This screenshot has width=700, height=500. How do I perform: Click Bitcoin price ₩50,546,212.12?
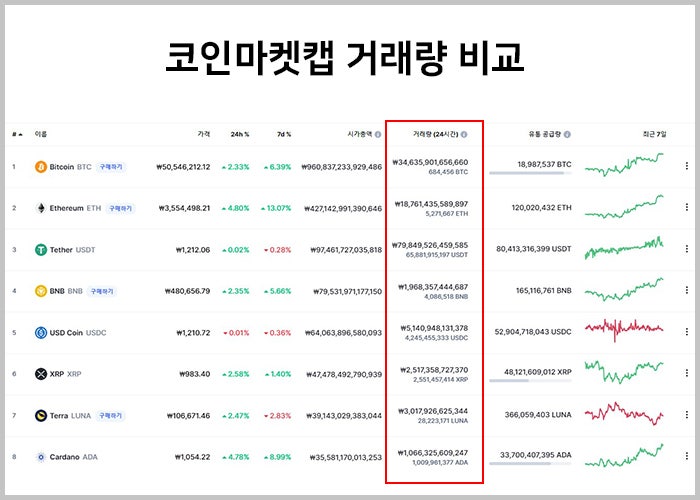[183, 167]
